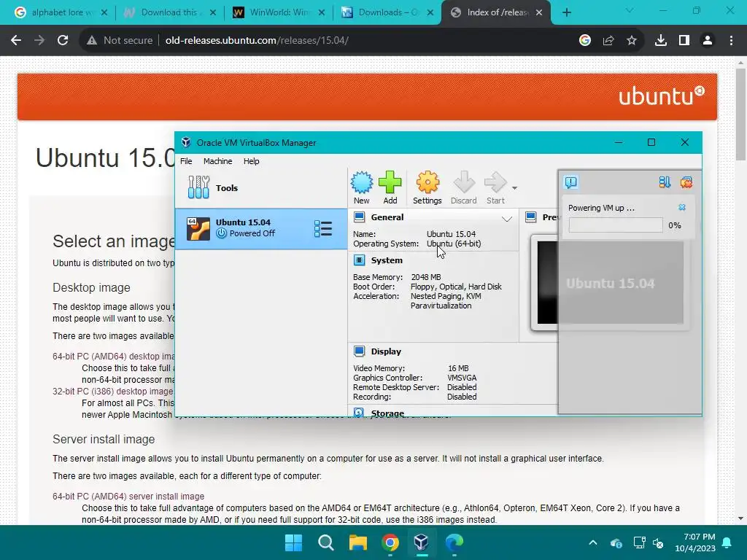Switch to the alphabet lore browser tab
Screen dimensions: 747x560
(x=61, y=12)
